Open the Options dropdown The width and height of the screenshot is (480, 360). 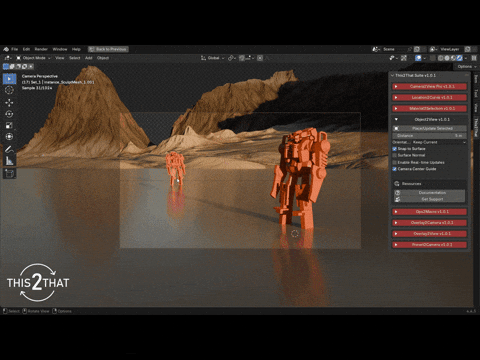click(467, 67)
